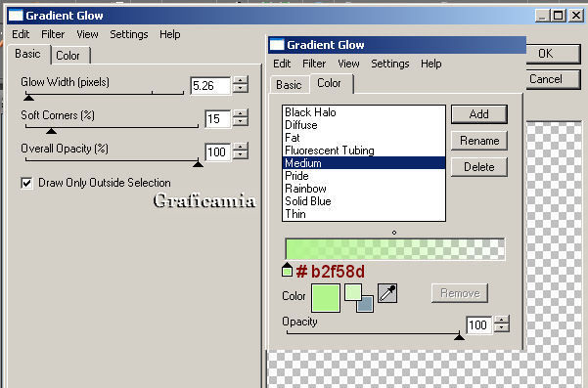Screen dimensions: 588x388
Task: Click the Rename preset button
Action: 478,141
